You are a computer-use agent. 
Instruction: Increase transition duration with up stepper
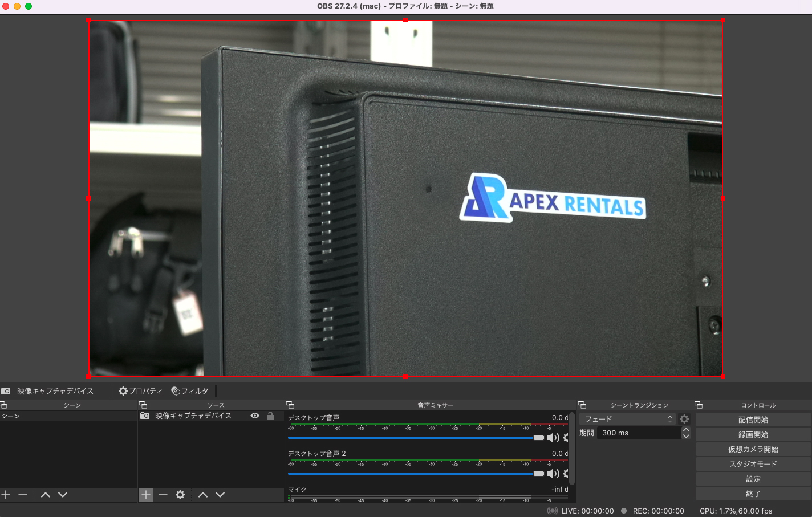686,430
